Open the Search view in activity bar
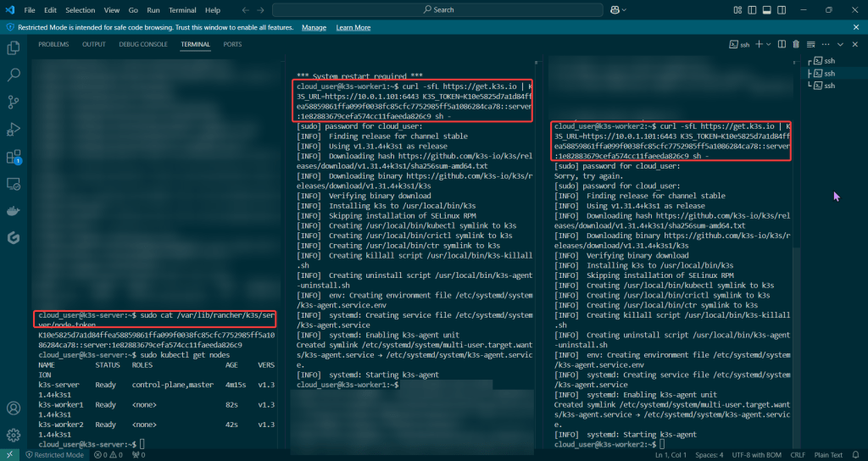The width and height of the screenshot is (868, 461). click(14, 75)
